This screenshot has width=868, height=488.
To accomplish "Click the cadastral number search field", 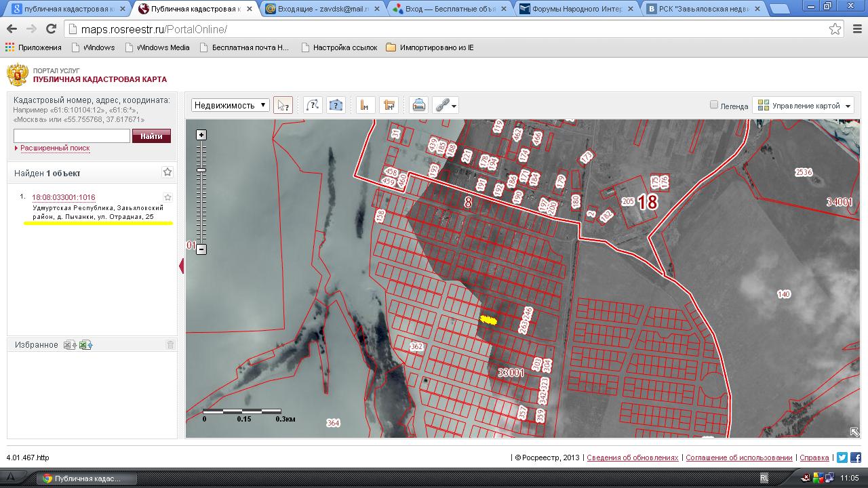I will click(72, 136).
